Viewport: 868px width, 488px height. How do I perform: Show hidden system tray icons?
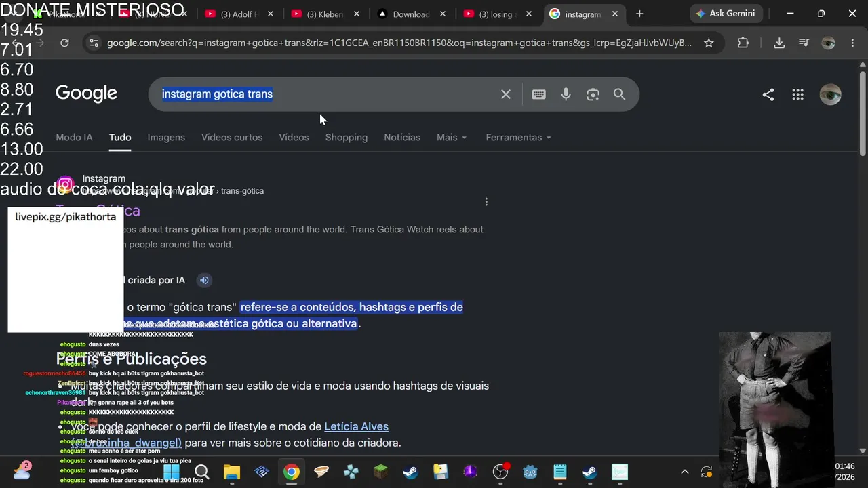pos(684,472)
